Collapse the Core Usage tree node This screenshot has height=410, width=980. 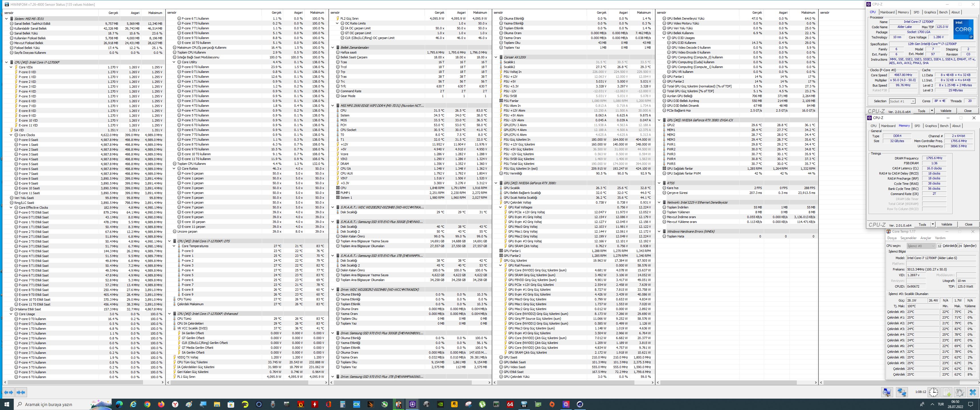coord(11,314)
